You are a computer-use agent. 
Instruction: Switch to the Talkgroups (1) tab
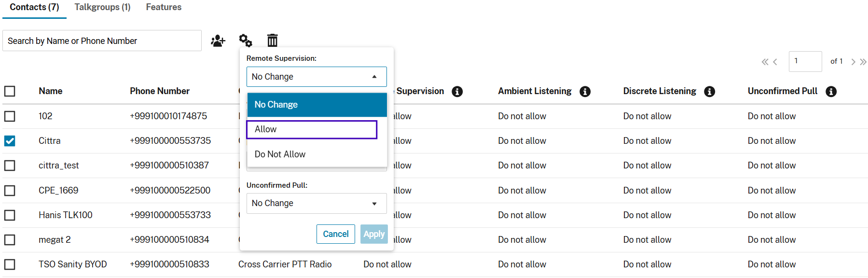(x=102, y=7)
